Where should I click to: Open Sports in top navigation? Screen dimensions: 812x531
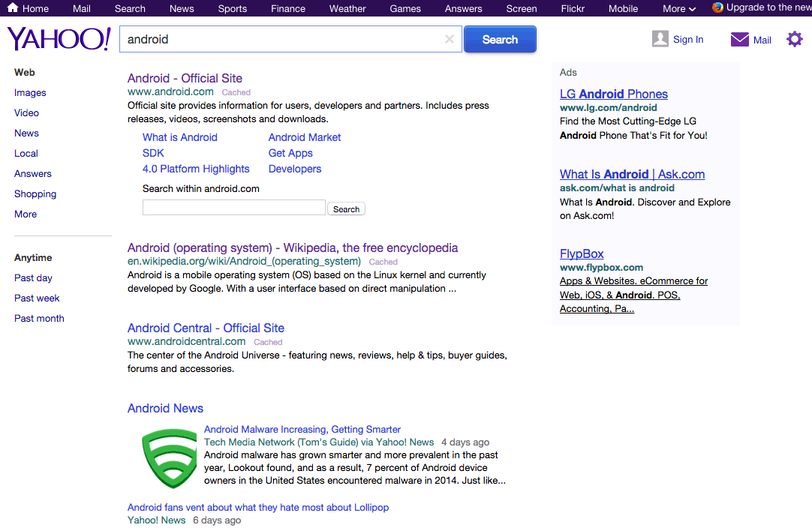(x=233, y=9)
